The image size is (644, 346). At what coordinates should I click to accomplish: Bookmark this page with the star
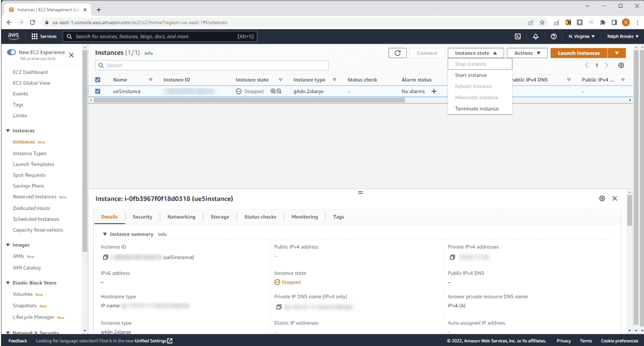tap(542, 22)
